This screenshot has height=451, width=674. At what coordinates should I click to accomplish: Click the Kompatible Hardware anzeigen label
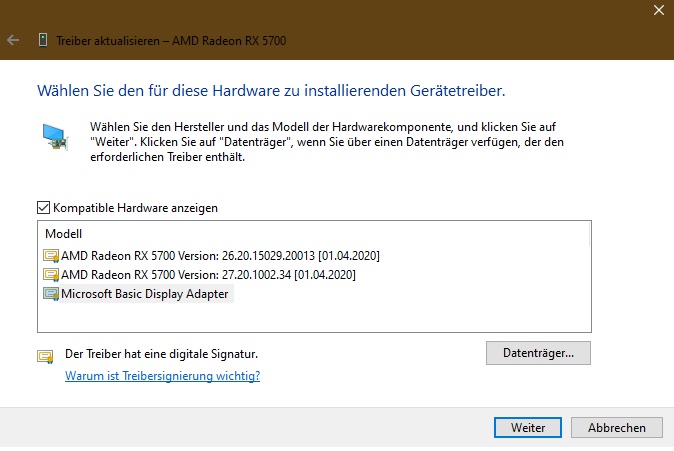[x=135, y=208]
